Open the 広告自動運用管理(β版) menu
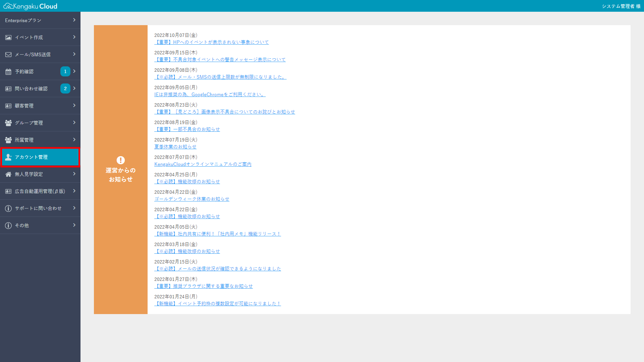The image size is (644, 362). (40, 191)
